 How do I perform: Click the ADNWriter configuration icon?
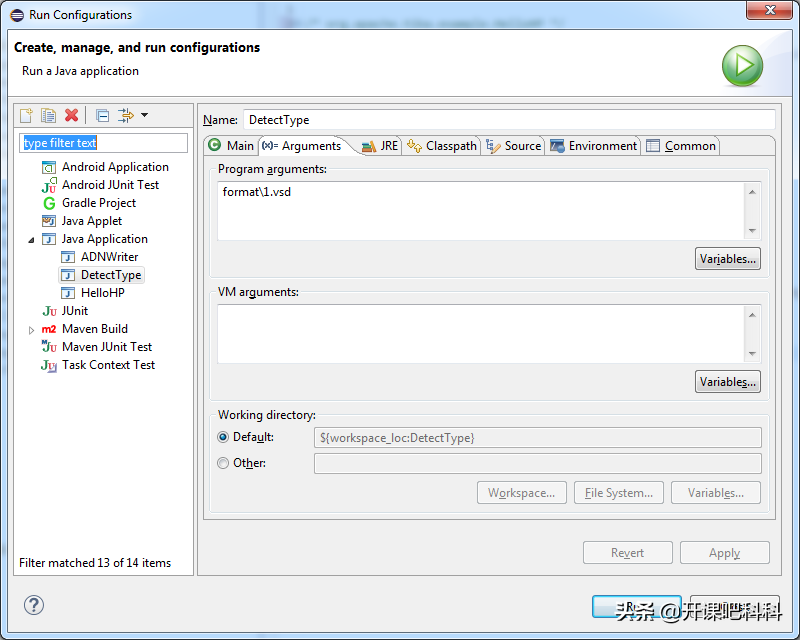point(68,257)
